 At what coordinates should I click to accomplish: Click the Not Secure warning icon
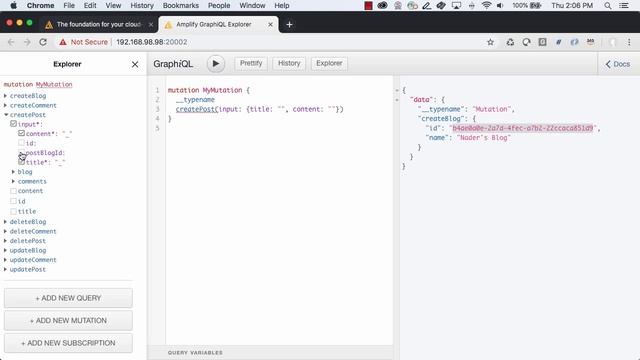coord(63,42)
